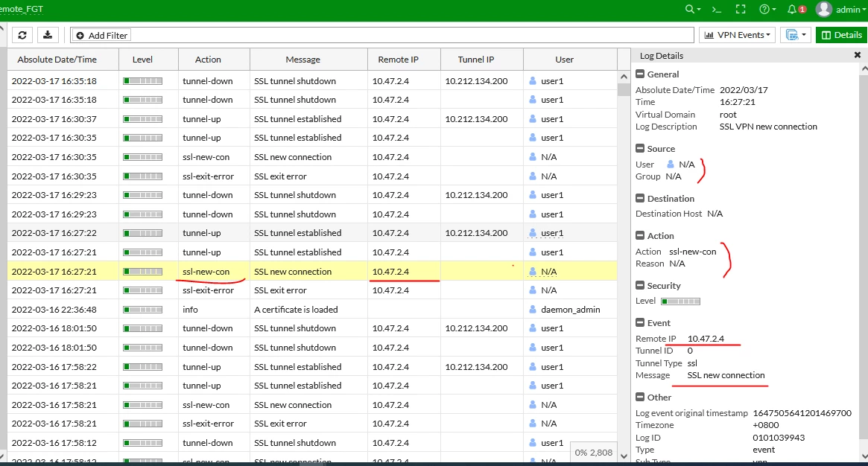
Task: Collapse the General section in Log Details
Action: pyautogui.click(x=640, y=74)
